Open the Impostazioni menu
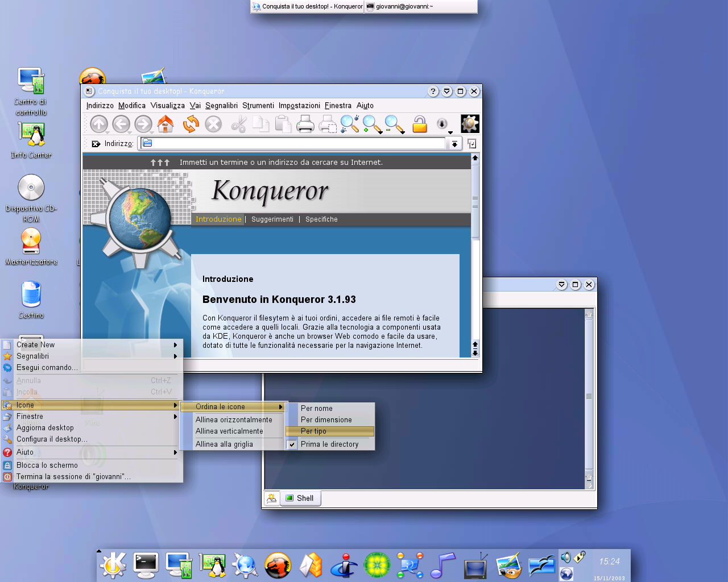Viewport: 728px width, 582px height. (299, 106)
